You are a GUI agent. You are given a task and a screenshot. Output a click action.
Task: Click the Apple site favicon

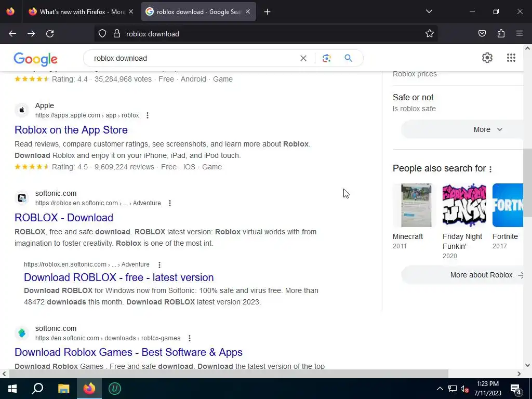pyautogui.click(x=22, y=110)
